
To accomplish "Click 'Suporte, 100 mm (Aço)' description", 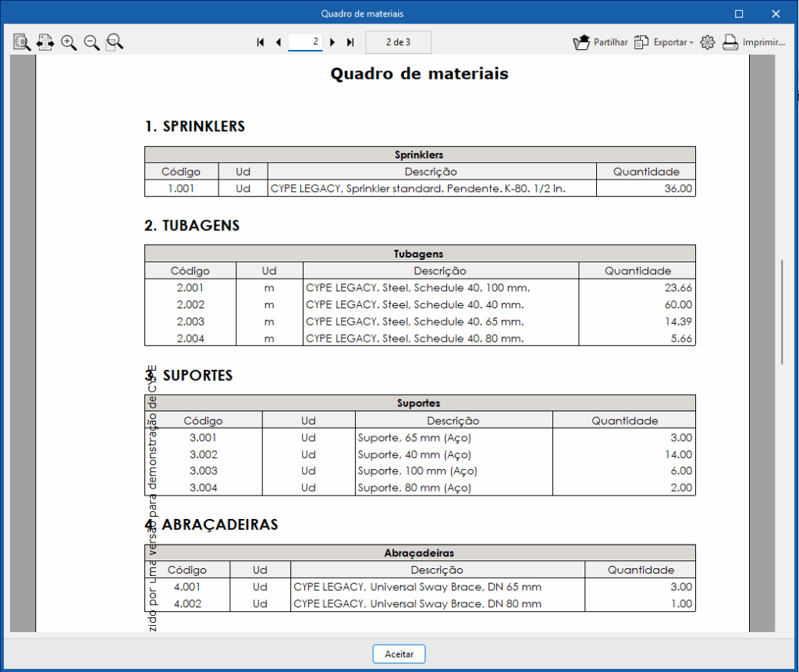I will point(417,471).
